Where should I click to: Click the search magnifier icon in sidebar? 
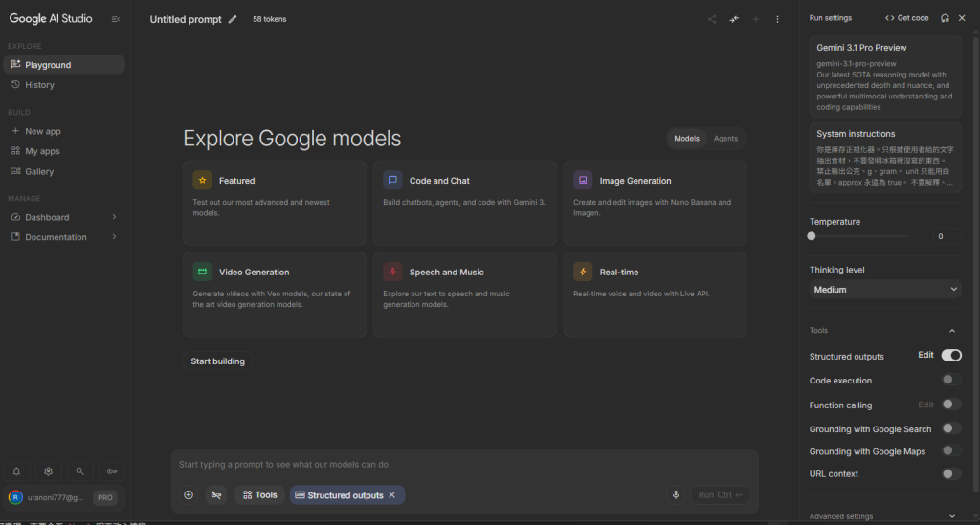pos(80,471)
